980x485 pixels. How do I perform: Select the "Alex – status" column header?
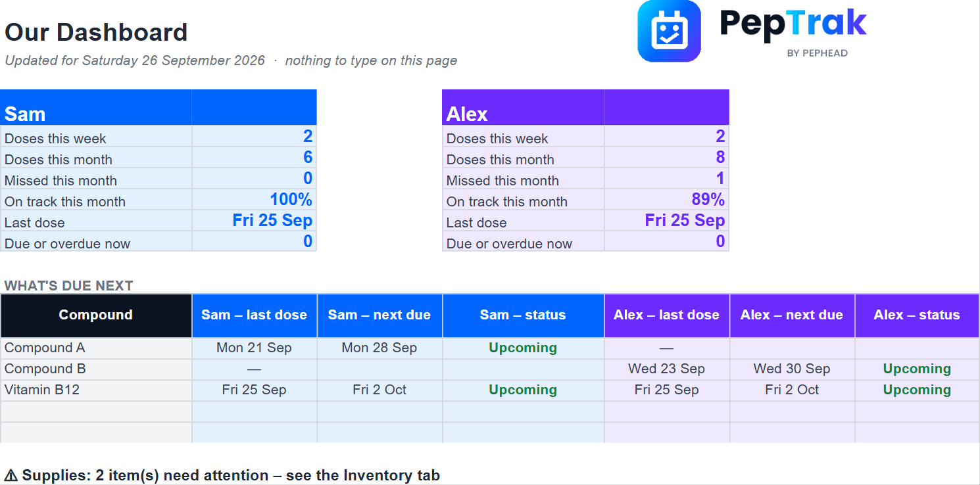(917, 315)
